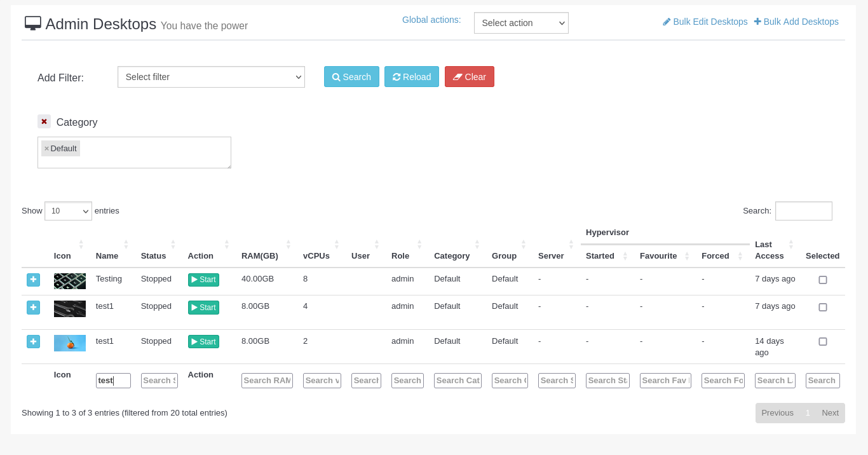This screenshot has height=455, width=868.
Task: Click the red Clear filters button
Action: point(469,77)
